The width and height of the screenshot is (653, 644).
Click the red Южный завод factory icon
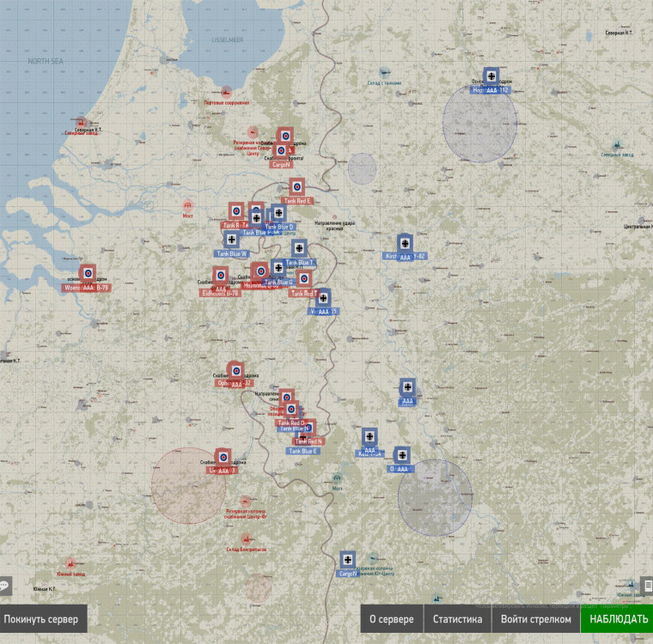point(70,563)
